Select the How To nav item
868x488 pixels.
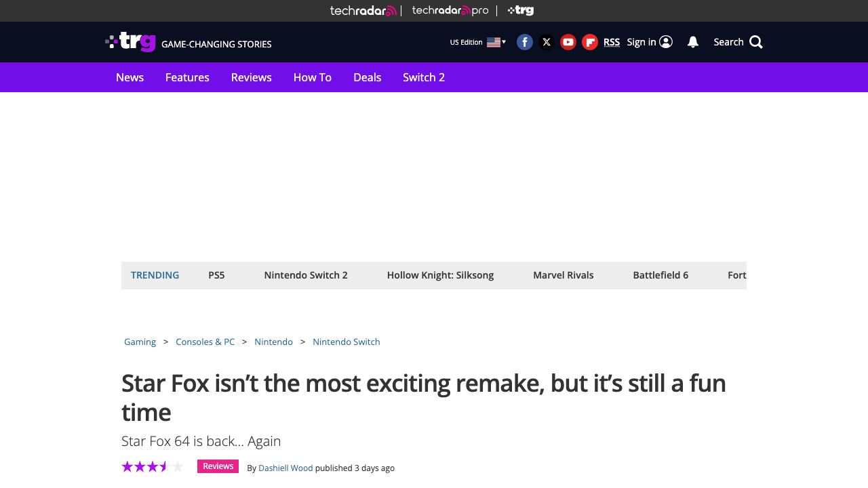[313, 77]
